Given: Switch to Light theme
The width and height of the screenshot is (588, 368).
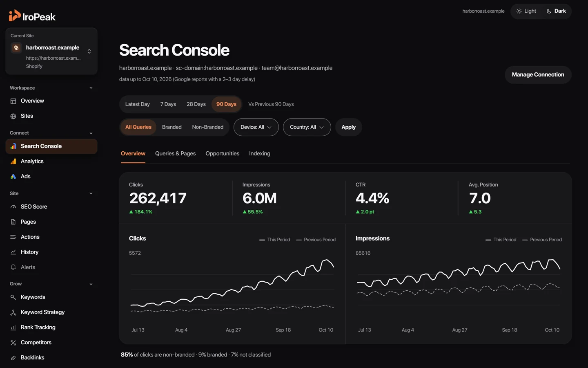Looking at the screenshot, I should [526, 11].
